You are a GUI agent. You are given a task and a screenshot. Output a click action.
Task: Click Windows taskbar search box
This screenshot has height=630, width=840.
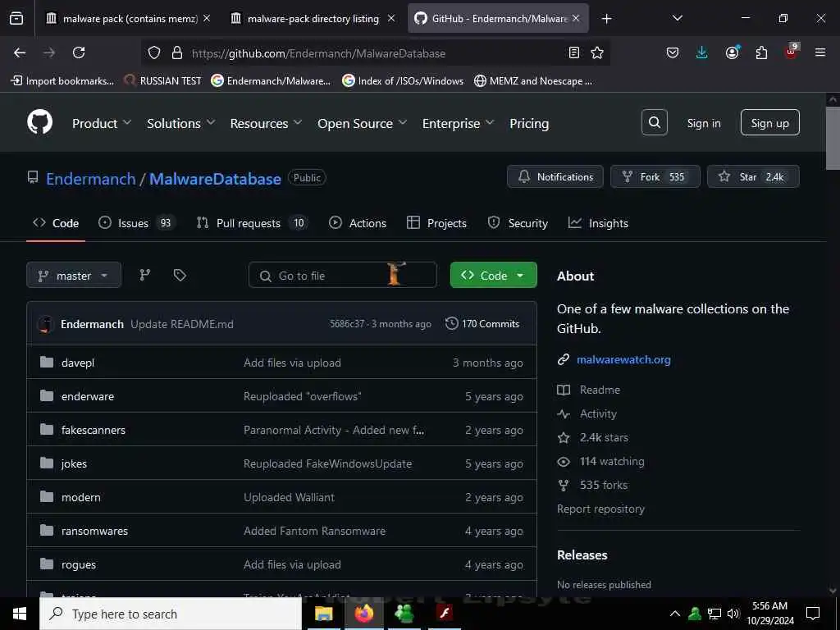tap(171, 614)
